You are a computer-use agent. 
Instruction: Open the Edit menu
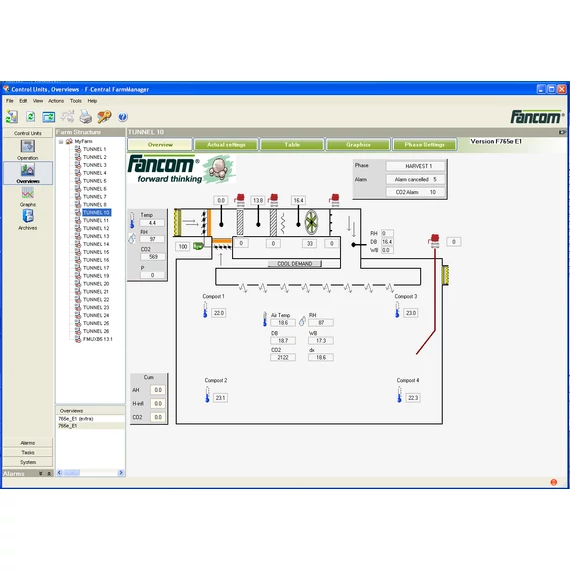[23, 101]
